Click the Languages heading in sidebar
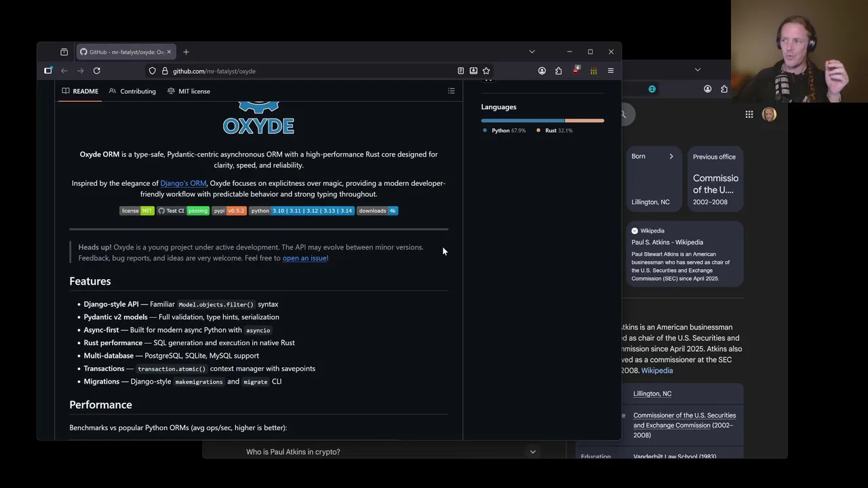This screenshot has height=488, width=868. [x=498, y=106]
